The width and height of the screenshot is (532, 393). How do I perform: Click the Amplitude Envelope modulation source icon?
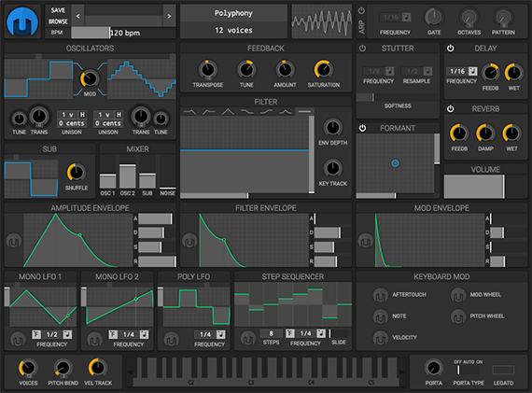14,241
